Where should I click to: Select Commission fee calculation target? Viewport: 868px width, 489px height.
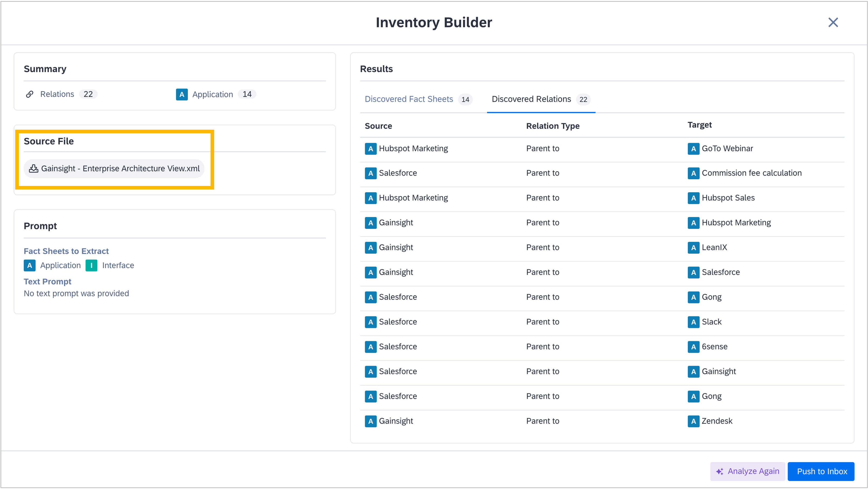coord(751,173)
